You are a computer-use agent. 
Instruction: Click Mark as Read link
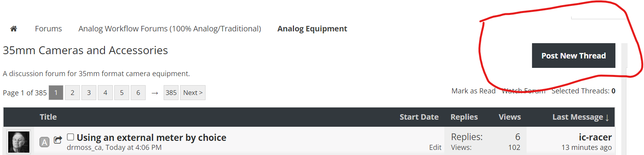click(x=473, y=91)
